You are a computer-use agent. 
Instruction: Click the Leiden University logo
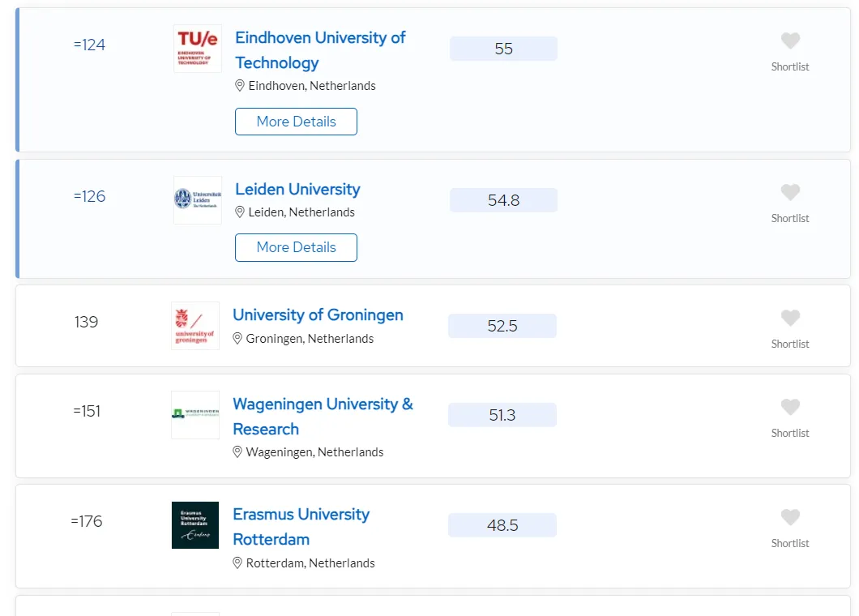point(198,200)
